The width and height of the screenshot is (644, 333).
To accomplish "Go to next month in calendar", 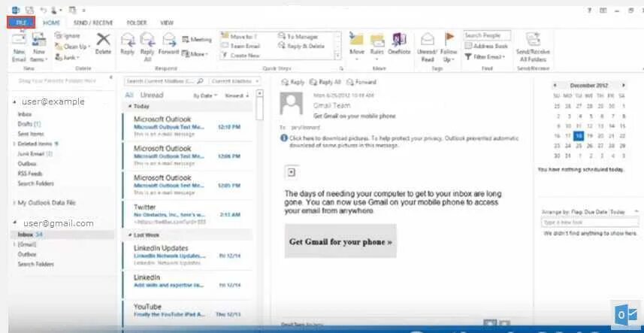I will tap(624, 86).
